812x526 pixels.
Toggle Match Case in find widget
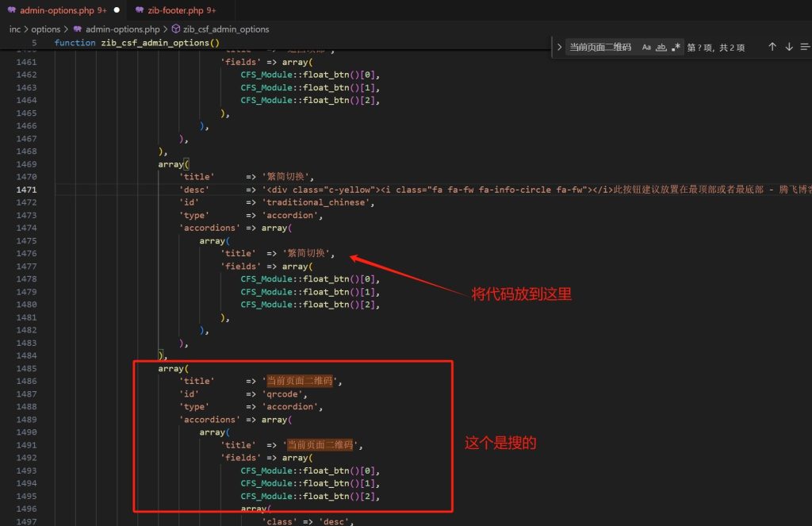[646, 48]
